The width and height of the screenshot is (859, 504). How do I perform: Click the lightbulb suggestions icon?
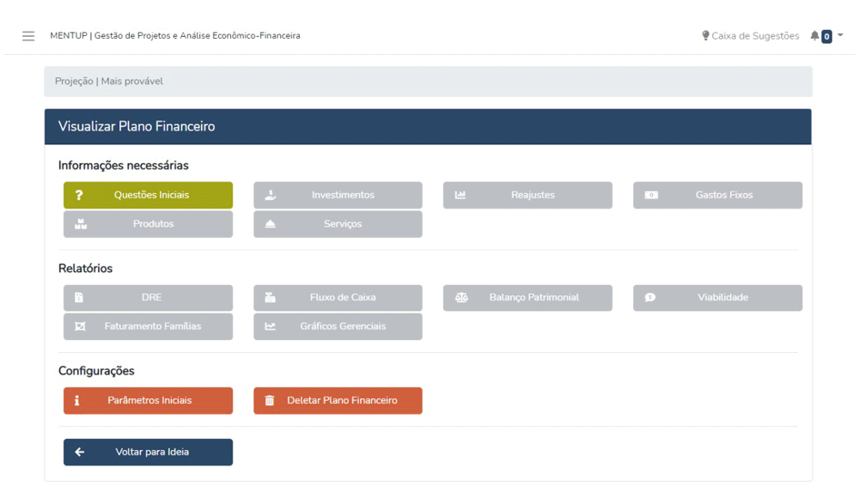point(705,36)
